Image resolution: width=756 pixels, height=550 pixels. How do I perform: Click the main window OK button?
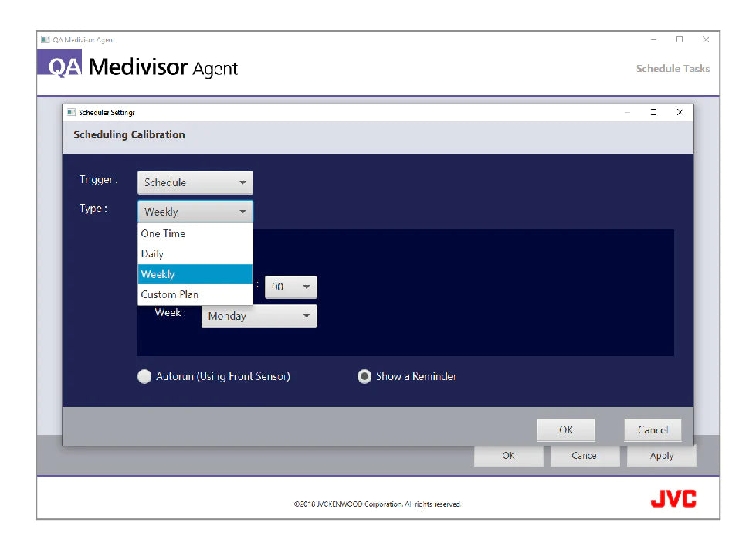pos(508,456)
